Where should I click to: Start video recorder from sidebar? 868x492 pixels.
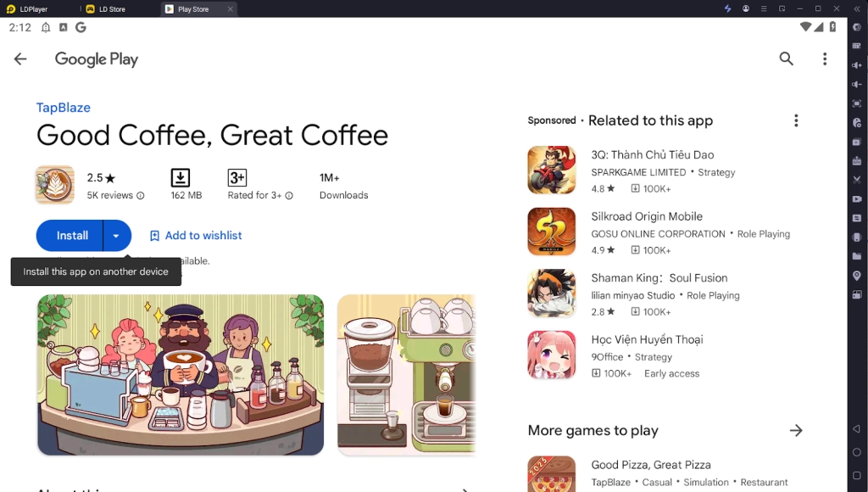pyautogui.click(x=857, y=198)
